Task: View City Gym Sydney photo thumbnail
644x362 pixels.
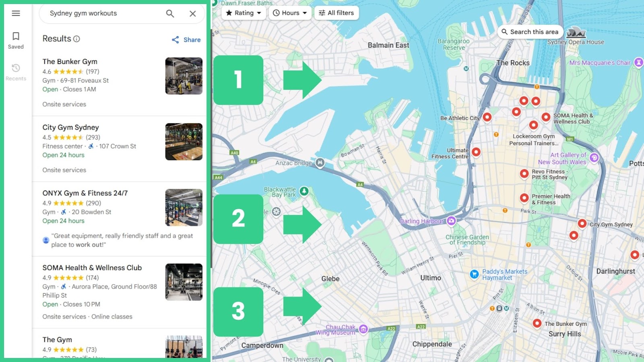Action: tap(184, 142)
